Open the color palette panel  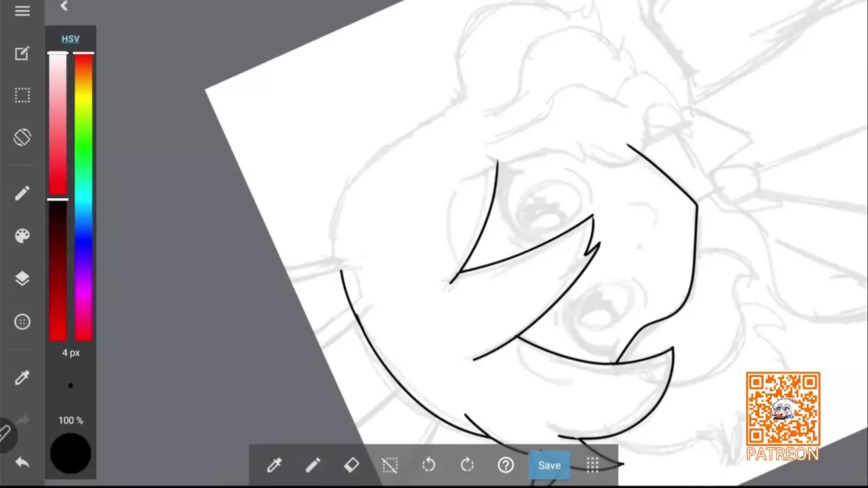point(22,236)
